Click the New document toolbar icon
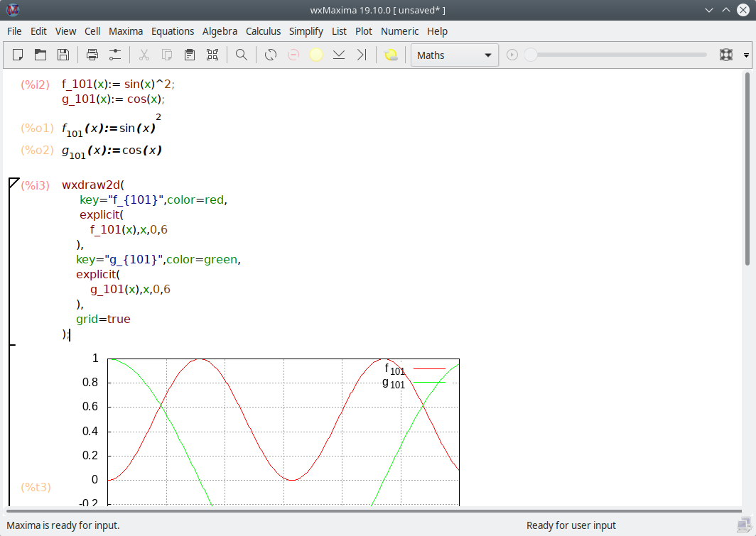756x536 pixels. tap(18, 55)
